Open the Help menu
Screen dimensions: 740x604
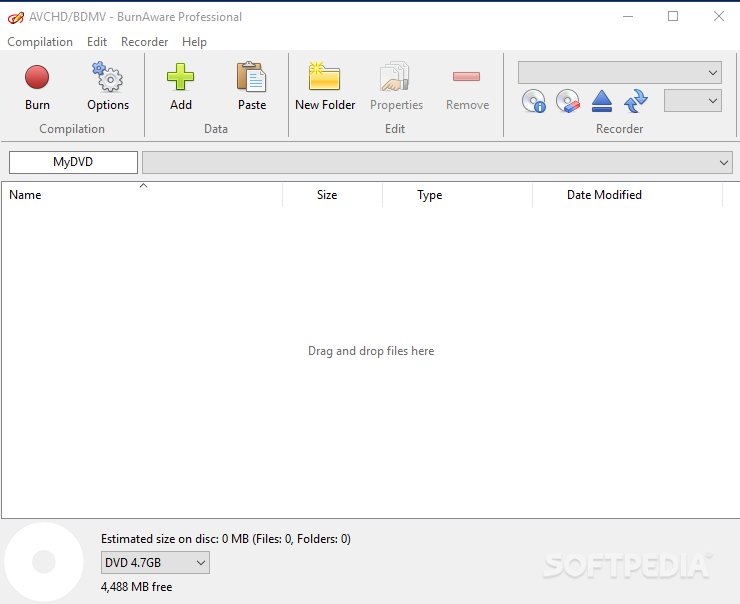coord(194,42)
